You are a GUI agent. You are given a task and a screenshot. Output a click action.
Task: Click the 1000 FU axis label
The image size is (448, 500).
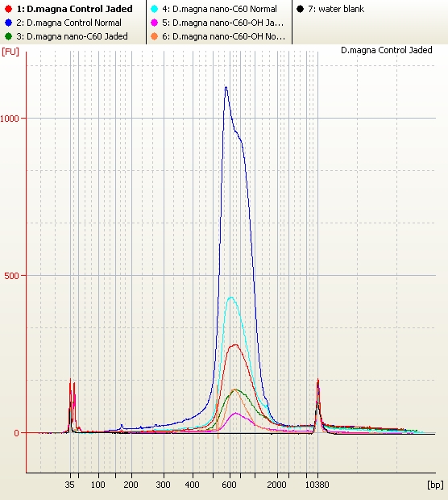click(10, 119)
